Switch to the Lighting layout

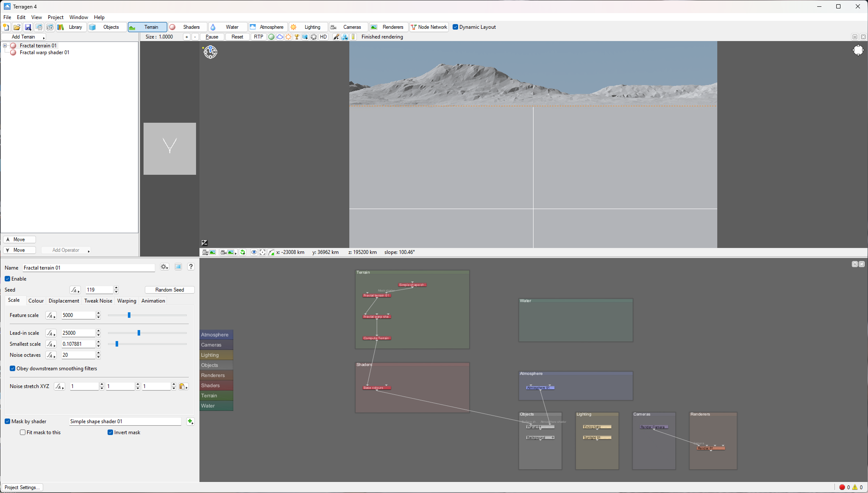click(308, 27)
